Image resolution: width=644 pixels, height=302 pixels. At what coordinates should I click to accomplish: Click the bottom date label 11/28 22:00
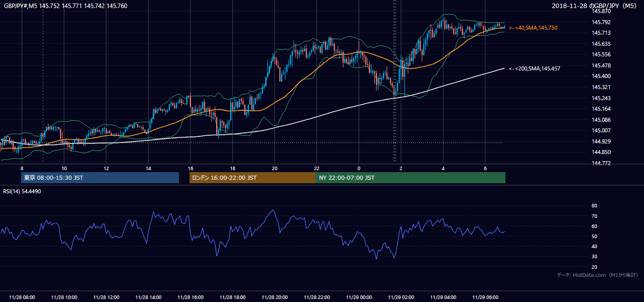tap(316, 297)
